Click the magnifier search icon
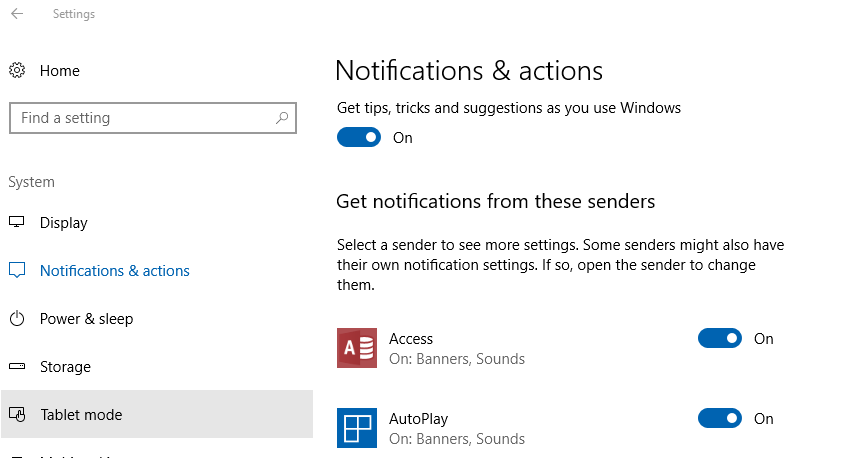This screenshot has width=841, height=459. coord(282,117)
